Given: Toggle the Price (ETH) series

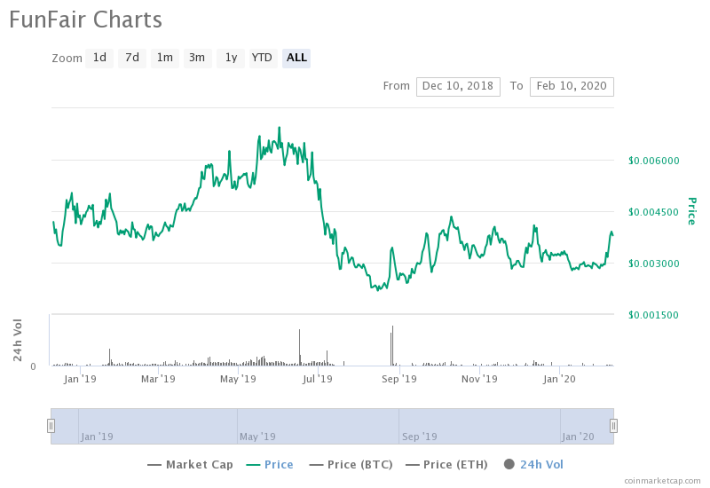Looking at the screenshot, I should 446,464.
